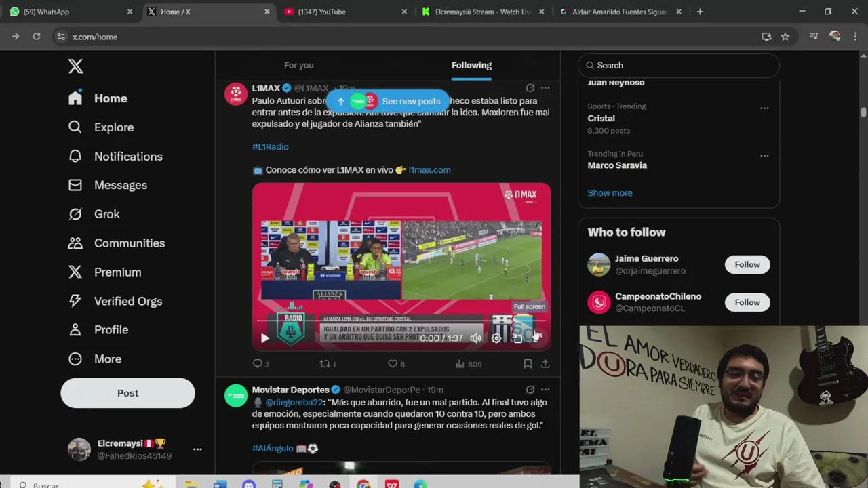
Task: Open Word from the taskbar
Action: pyautogui.click(x=220, y=484)
